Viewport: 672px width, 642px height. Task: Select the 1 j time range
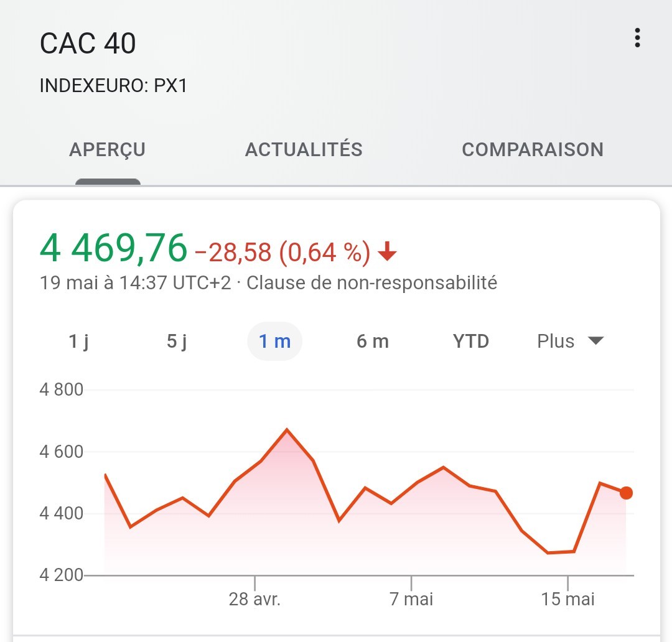[78, 342]
